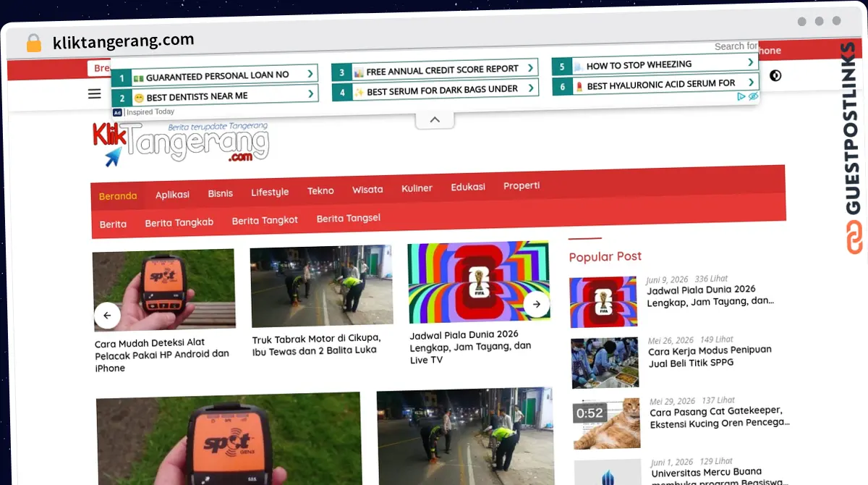The width and height of the screenshot is (868, 485).
Task: Click date text Mei 26, 2026
Action: pyautogui.click(x=671, y=339)
